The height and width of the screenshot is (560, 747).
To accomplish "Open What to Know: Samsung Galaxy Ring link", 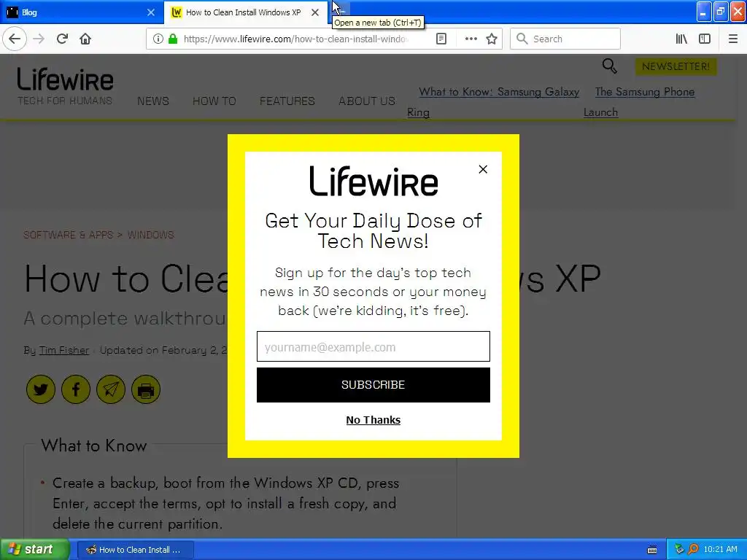I will [x=498, y=92].
